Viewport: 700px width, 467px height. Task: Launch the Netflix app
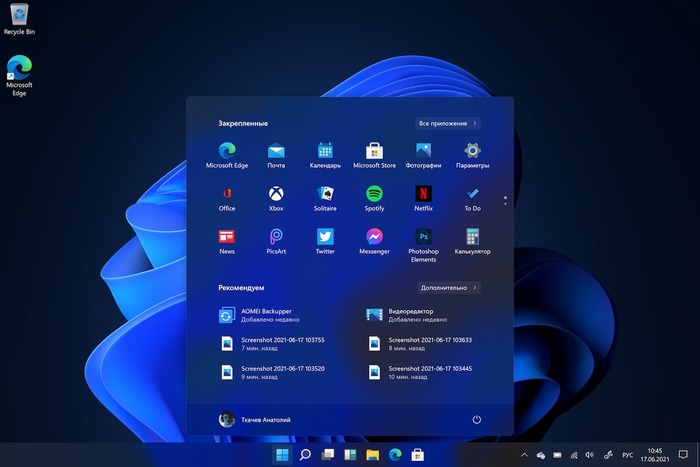423,198
